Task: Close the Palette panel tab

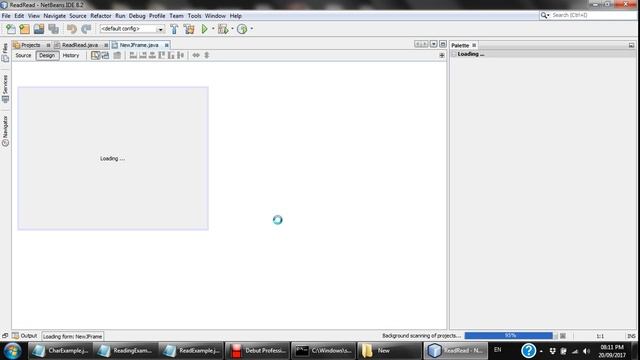Action: click(x=474, y=45)
